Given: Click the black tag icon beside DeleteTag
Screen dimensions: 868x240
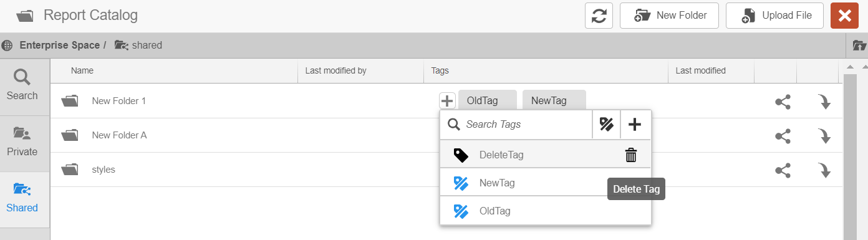Looking at the screenshot, I should point(461,155).
